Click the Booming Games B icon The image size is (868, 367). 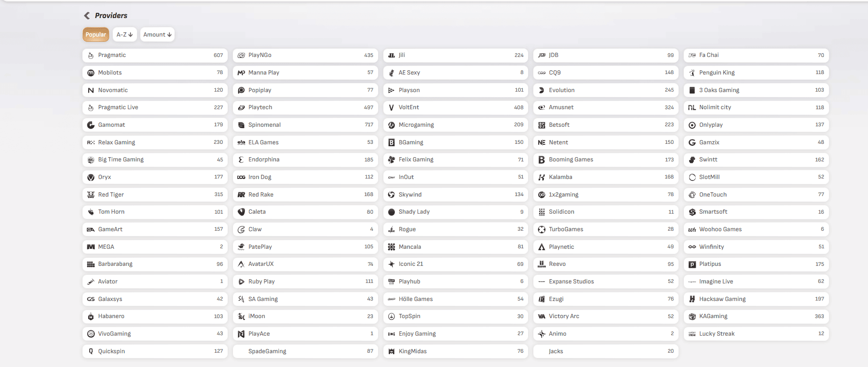pos(541,160)
